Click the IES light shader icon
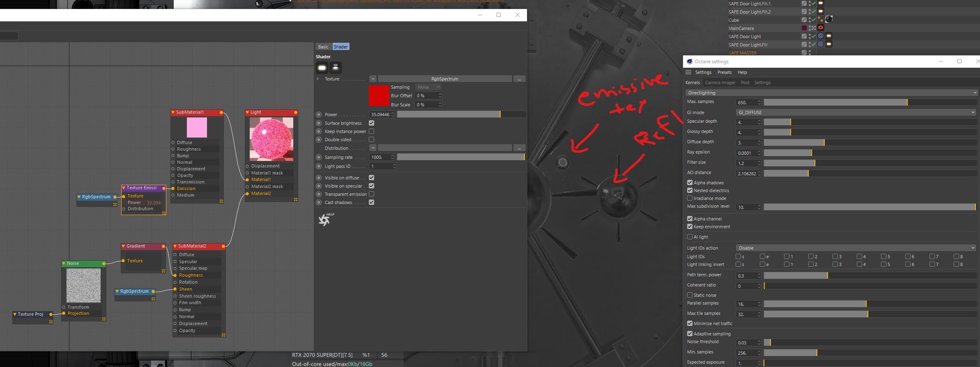Screen dimensions: 980x367 pos(336,68)
